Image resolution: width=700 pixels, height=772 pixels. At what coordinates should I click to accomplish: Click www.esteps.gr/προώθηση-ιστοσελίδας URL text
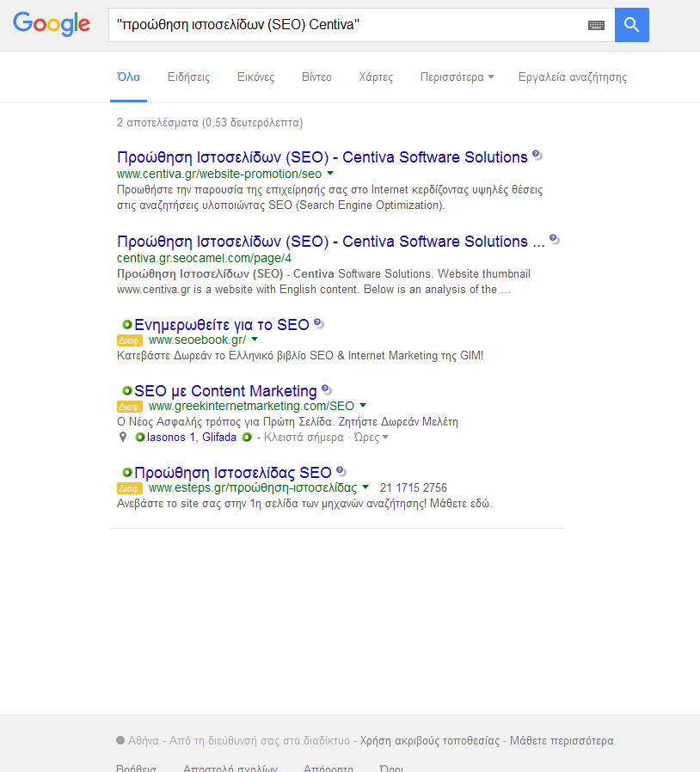tap(253, 487)
